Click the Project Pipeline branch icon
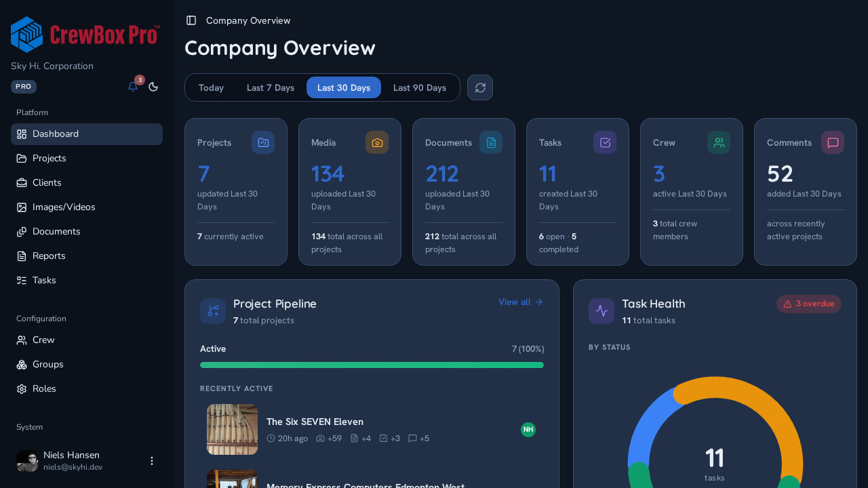The height and width of the screenshot is (488, 868). (213, 311)
